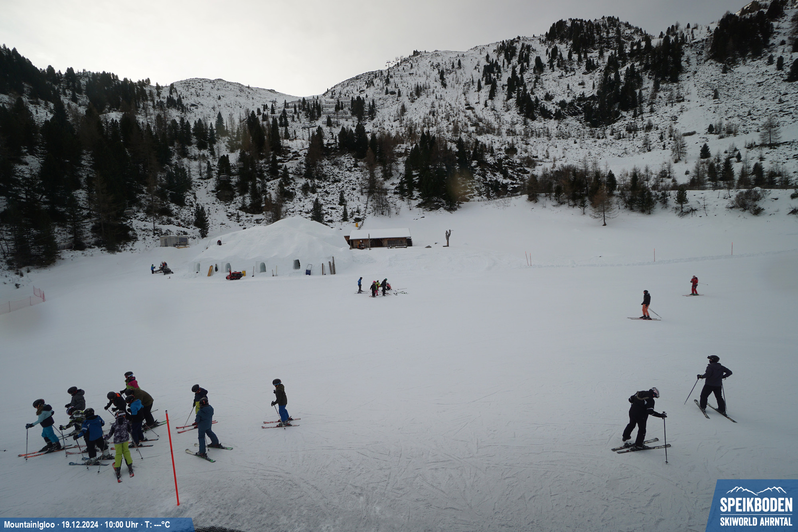The width and height of the screenshot is (798, 532).
Task: Click the mountain peaks graphic in logo
Action: pos(756,490)
